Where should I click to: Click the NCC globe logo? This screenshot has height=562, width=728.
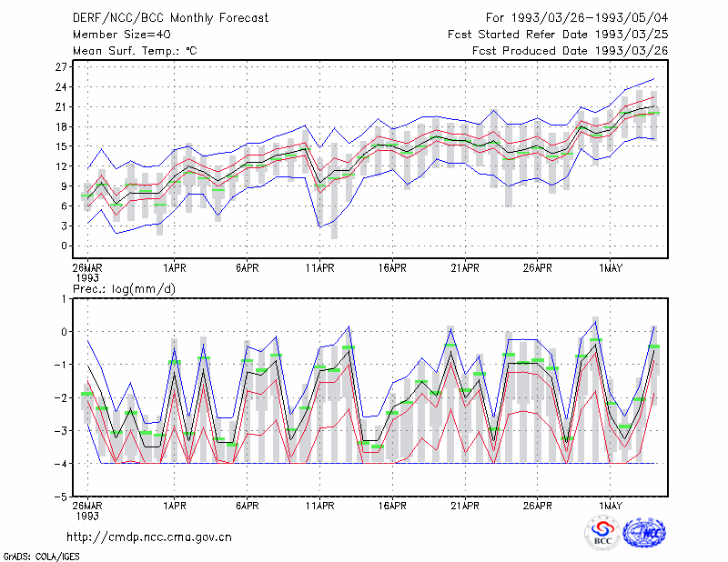[644, 534]
